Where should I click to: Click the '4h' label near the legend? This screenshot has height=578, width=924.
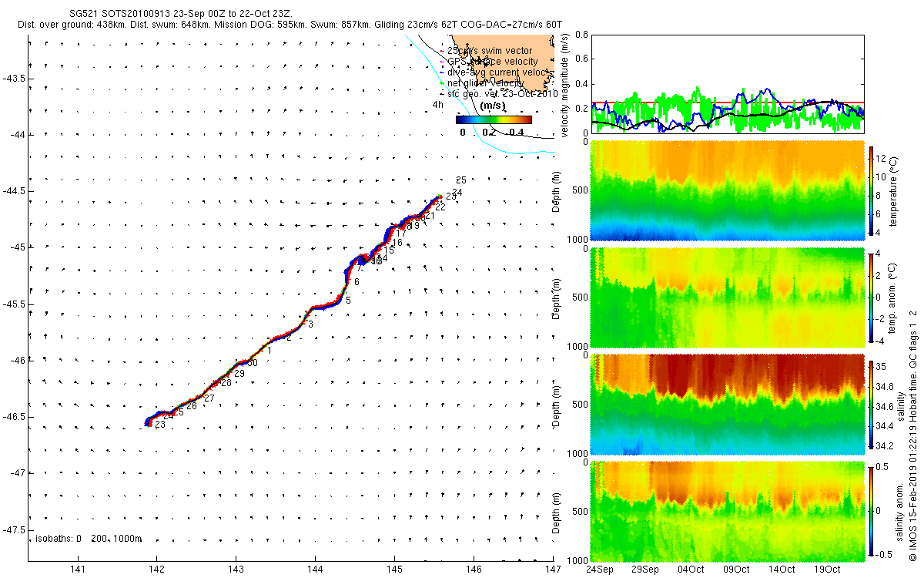pyautogui.click(x=437, y=104)
